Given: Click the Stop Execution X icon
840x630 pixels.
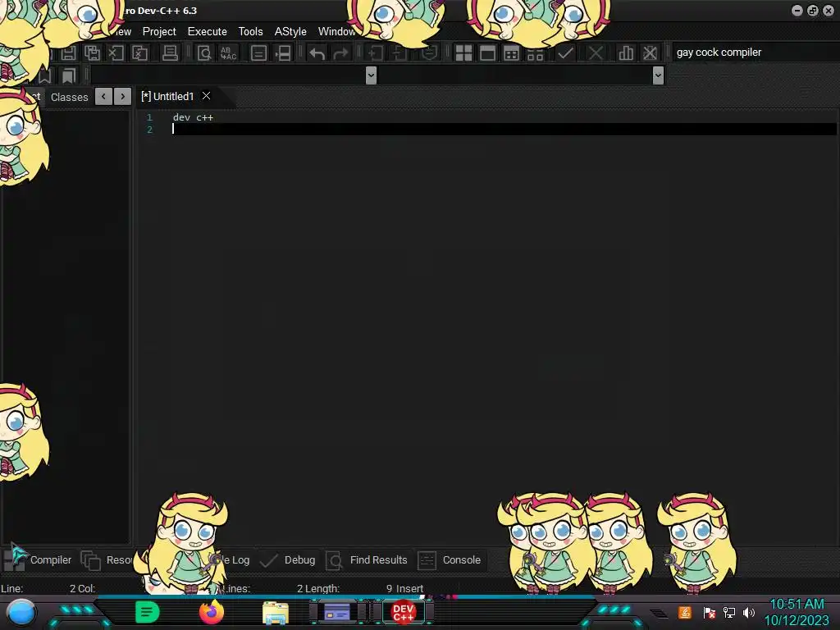Looking at the screenshot, I should (x=596, y=53).
